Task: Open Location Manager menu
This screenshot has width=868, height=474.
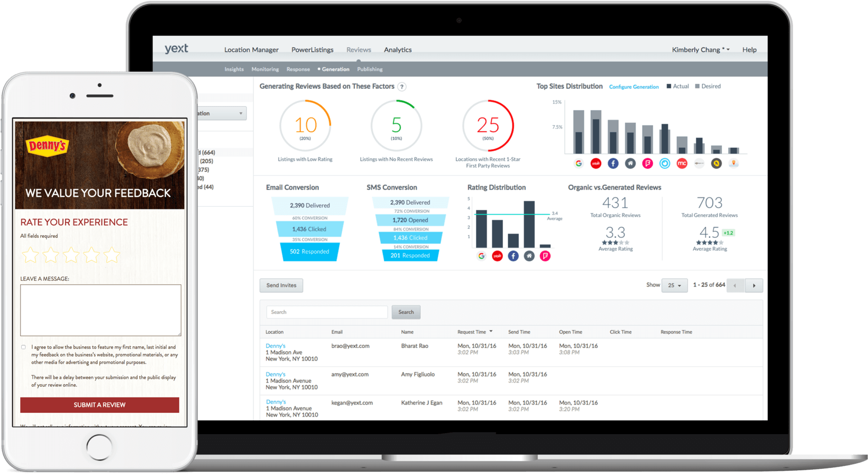Action: pyautogui.click(x=251, y=50)
